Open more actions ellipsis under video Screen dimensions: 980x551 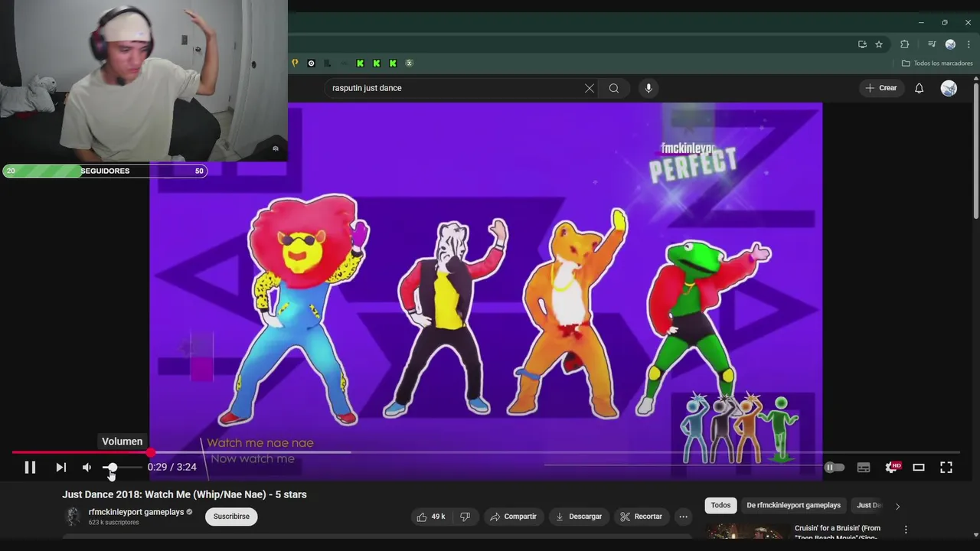[x=684, y=517]
